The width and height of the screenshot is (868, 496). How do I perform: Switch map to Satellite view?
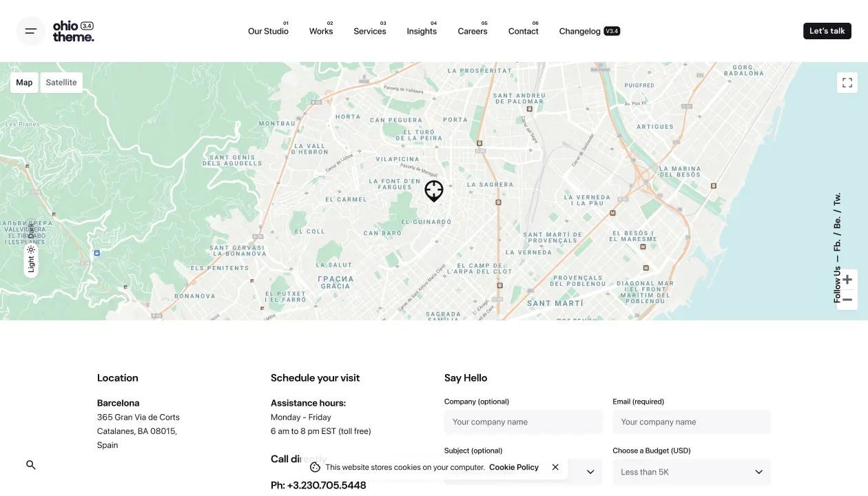point(61,83)
